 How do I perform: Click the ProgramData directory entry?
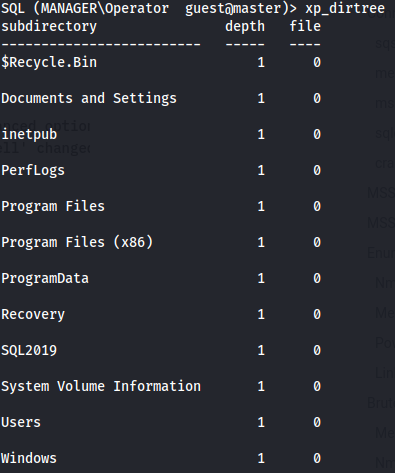pos(45,278)
